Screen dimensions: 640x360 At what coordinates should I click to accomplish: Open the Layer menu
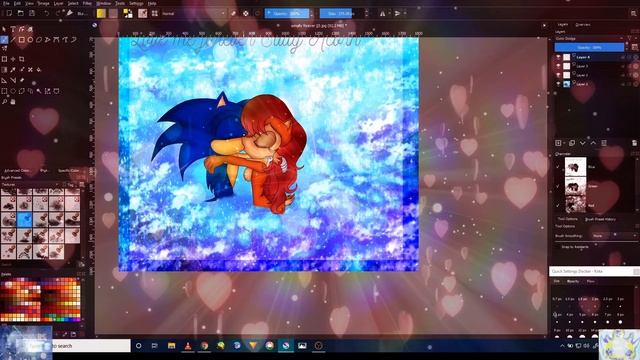coord(58,3)
